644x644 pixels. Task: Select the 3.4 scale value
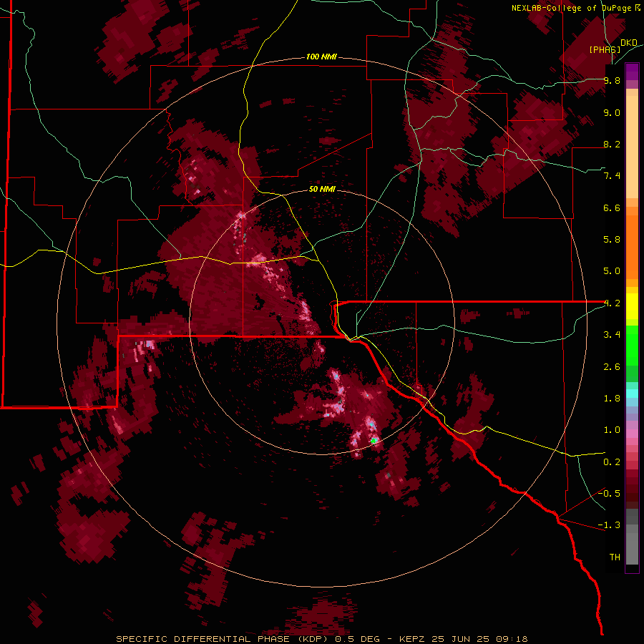coord(612,335)
